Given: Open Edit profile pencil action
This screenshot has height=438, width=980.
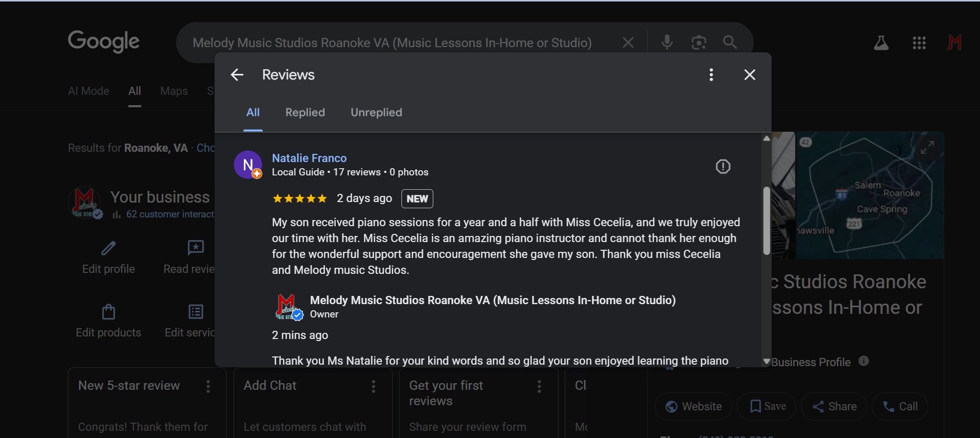Looking at the screenshot, I should [108, 257].
